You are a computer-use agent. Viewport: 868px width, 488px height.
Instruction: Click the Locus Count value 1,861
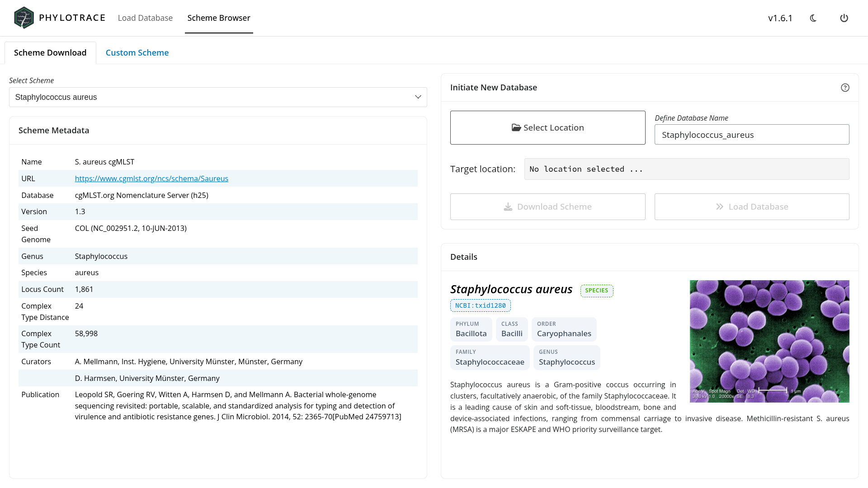pos(84,289)
